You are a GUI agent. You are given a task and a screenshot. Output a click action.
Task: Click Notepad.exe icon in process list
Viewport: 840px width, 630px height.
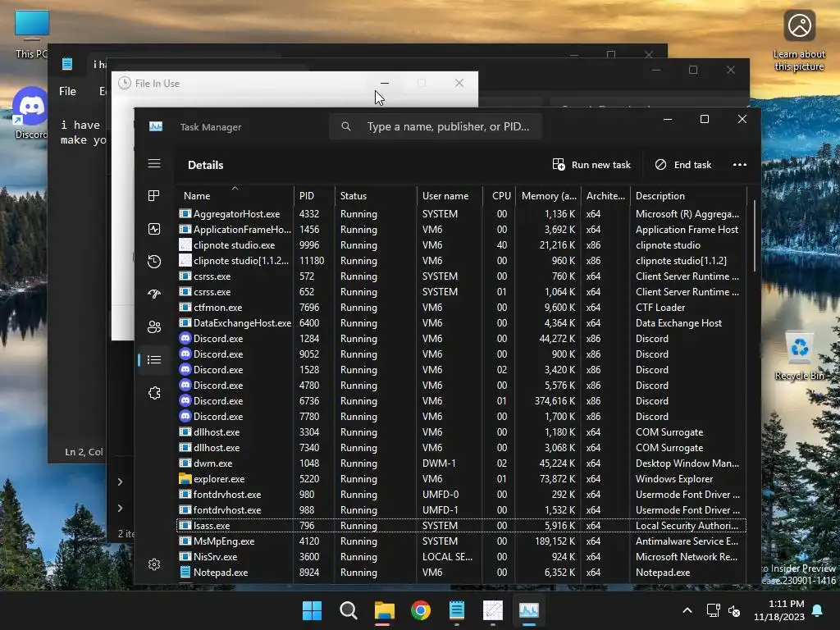185,572
